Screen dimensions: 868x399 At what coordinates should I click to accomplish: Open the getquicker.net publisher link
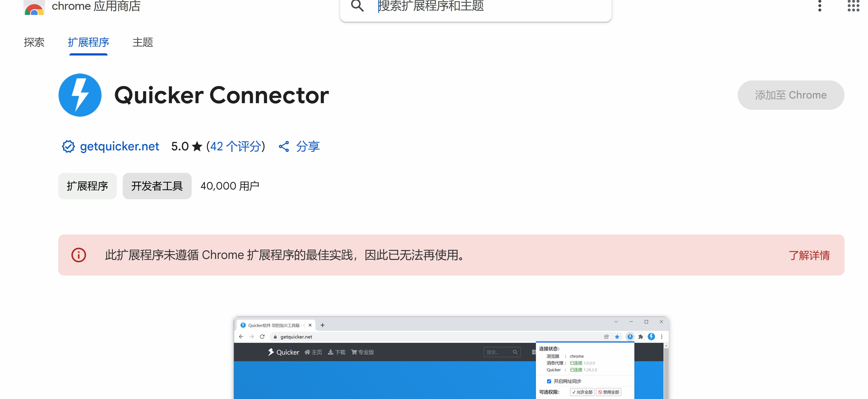[x=119, y=146]
